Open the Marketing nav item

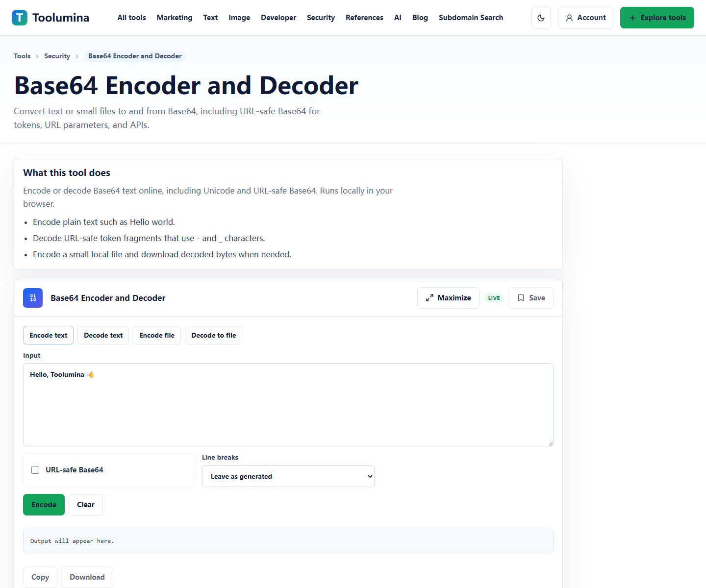point(175,18)
